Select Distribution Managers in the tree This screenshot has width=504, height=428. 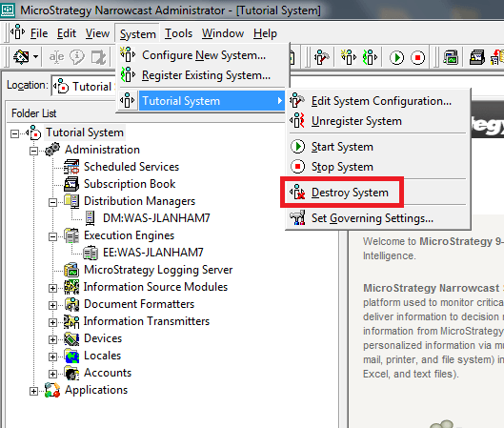point(139,201)
